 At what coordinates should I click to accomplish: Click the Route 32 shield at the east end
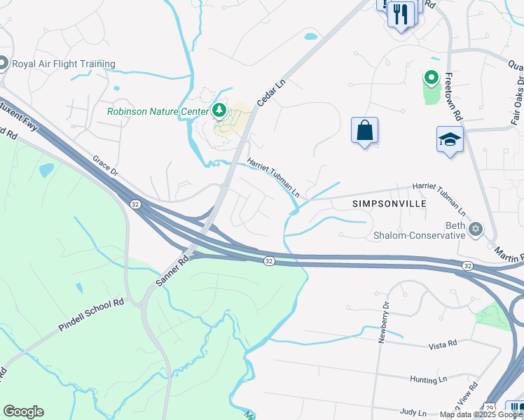(x=467, y=266)
